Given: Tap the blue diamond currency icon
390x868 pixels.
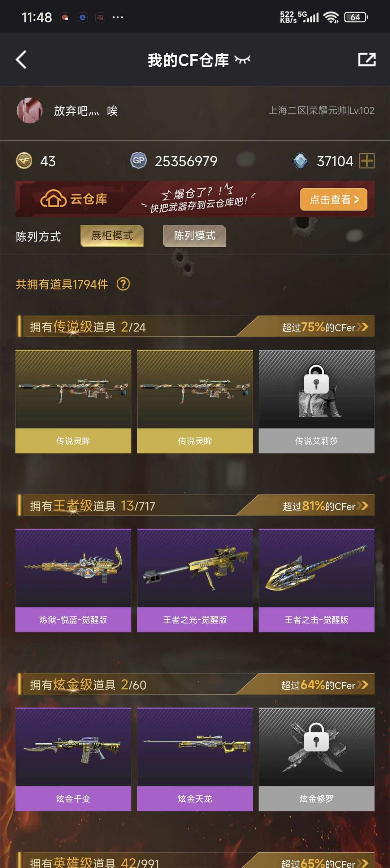Looking at the screenshot, I should tap(300, 161).
